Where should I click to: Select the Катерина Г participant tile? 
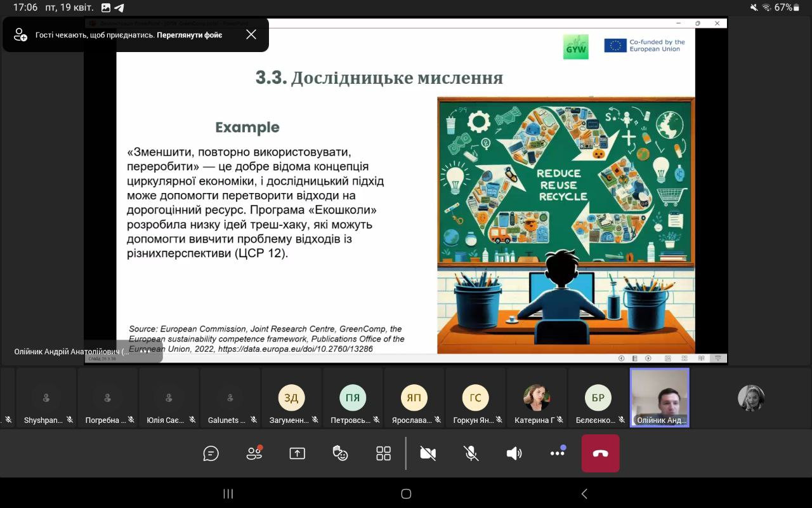537,398
